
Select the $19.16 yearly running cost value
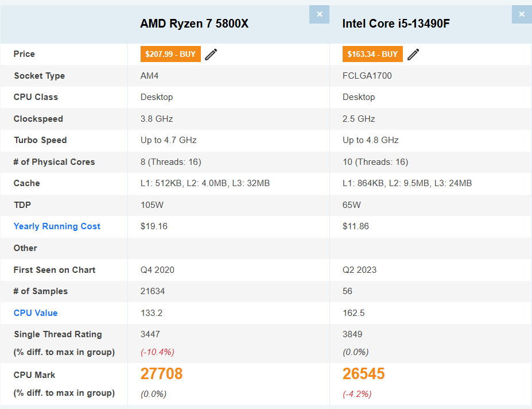click(154, 226)
